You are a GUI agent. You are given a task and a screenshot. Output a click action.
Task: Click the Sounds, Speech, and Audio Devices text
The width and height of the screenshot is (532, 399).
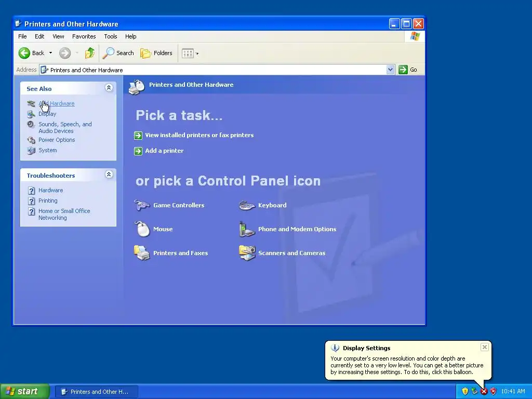[65, 128]
